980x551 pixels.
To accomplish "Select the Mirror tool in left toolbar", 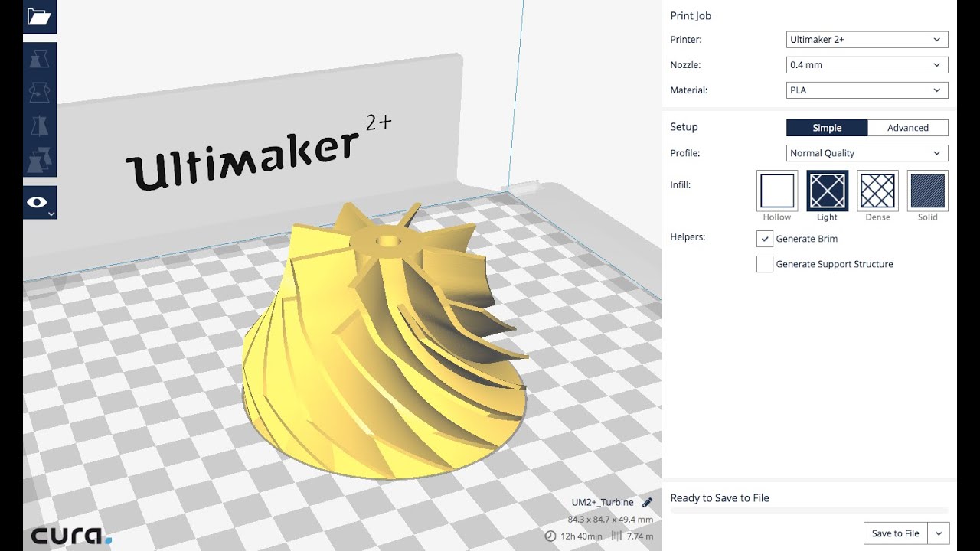I will click(x=39, y=126).
